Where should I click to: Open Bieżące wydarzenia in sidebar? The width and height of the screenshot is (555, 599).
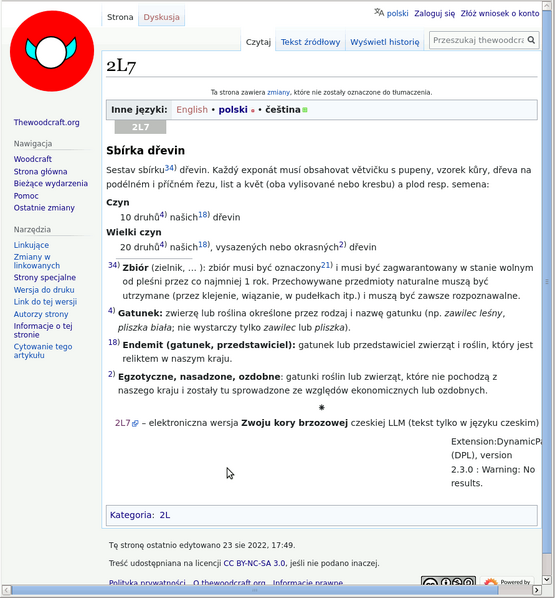pos(50,183)
